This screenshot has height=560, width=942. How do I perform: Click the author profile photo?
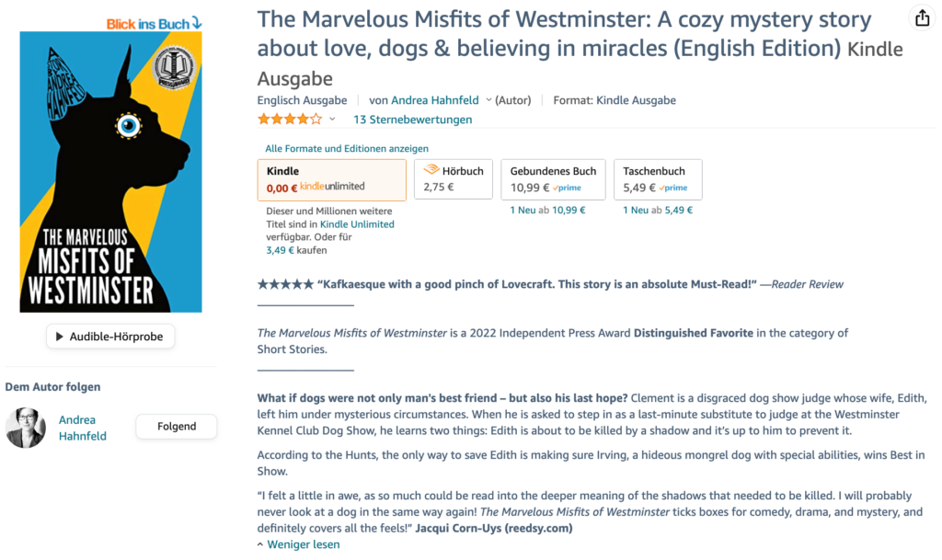click(x=26, y=428)
